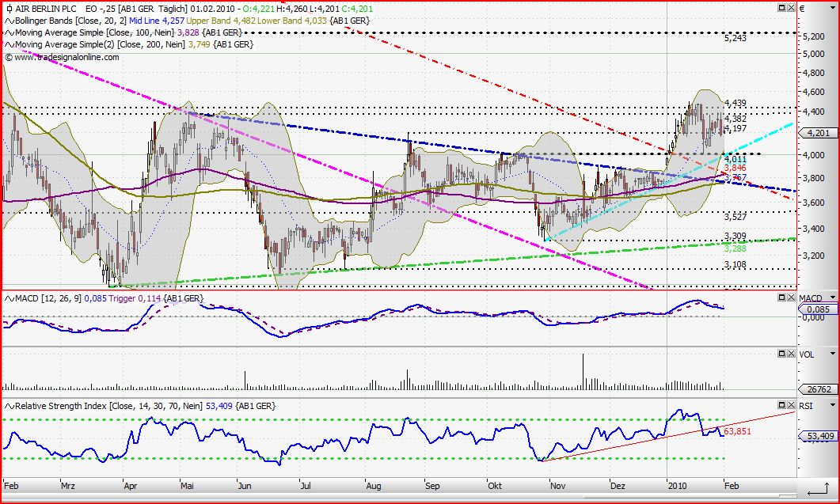This screenshot has width=840, height=504.
Task: Maximize the VOL volume pane
Action: [x=781, y=354]
